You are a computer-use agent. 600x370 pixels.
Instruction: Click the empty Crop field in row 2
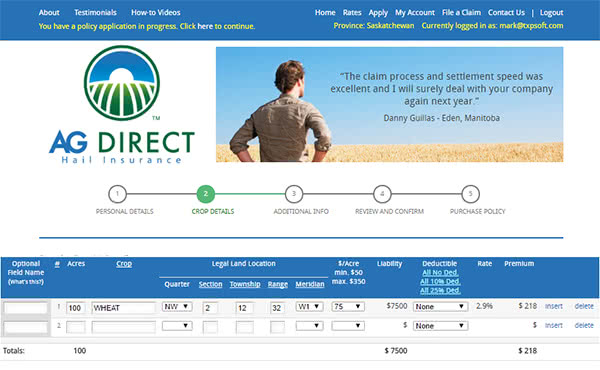click(x=124, y=327)
